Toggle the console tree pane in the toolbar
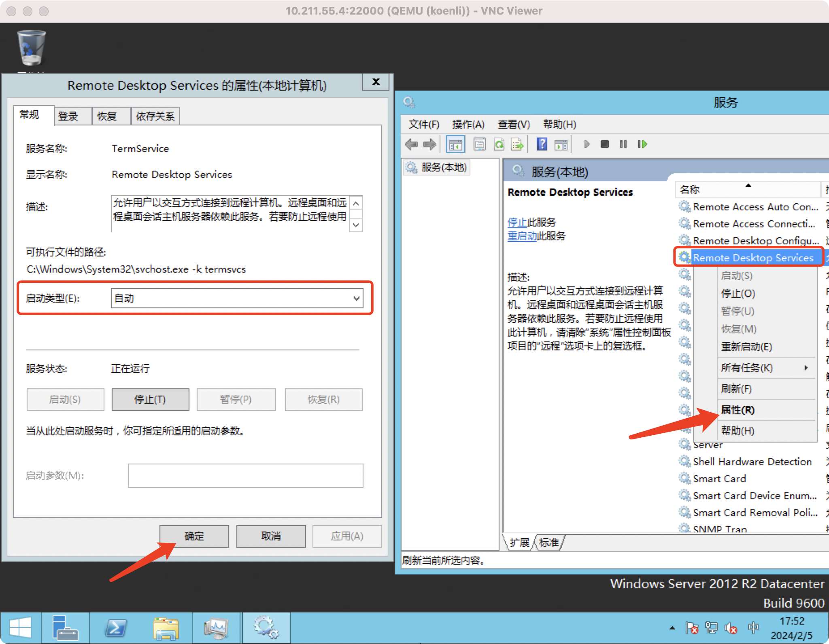 (x=456, y=144)
